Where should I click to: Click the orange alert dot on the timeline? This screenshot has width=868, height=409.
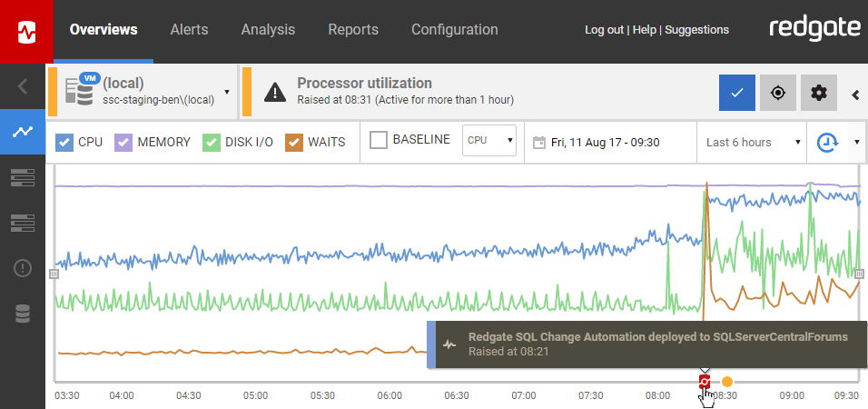(x=727, y=382)
